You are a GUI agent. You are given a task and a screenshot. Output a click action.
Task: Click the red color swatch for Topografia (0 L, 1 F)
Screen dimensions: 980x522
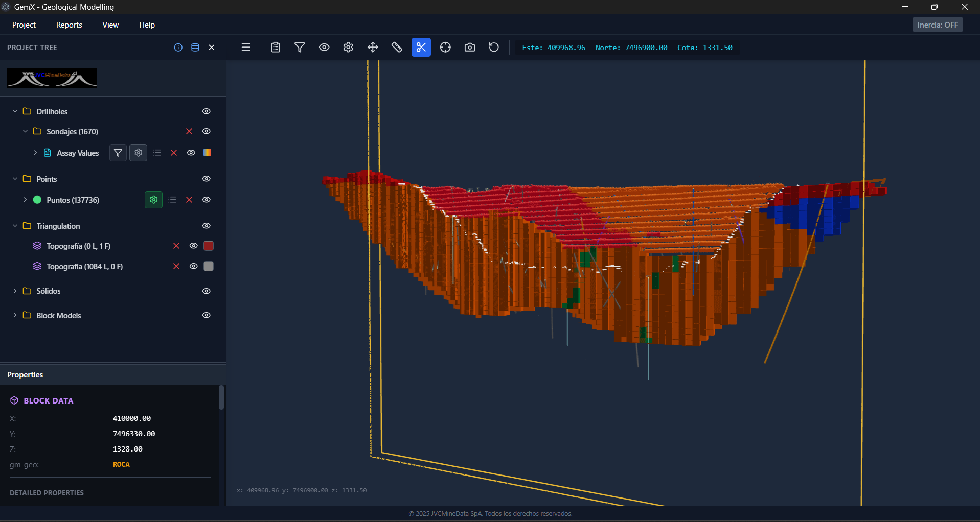click(x=209, y=246)
